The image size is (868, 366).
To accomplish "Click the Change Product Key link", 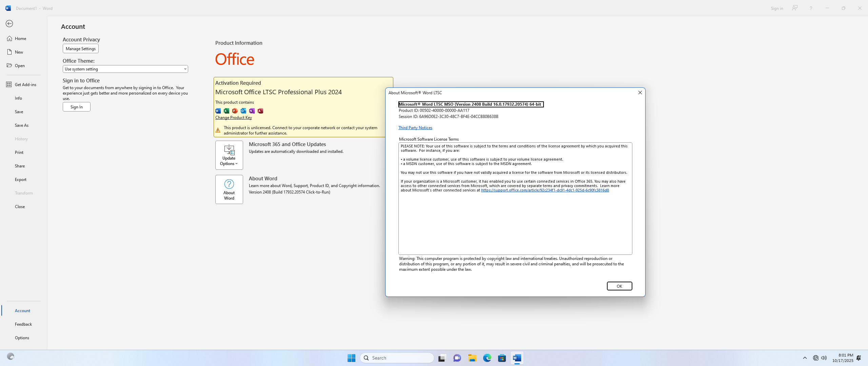I will pyautogui.click(x=233, y=118).
